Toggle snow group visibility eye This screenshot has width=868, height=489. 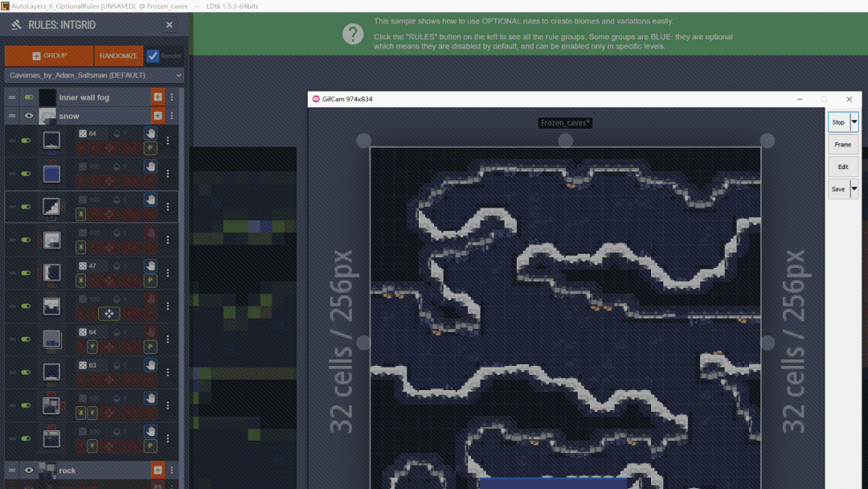coord(29,116)
